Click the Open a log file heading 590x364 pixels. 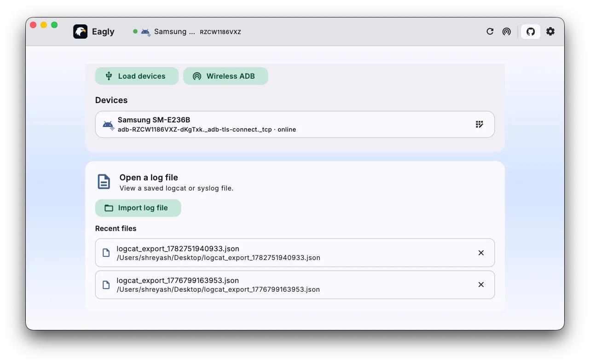149,178
